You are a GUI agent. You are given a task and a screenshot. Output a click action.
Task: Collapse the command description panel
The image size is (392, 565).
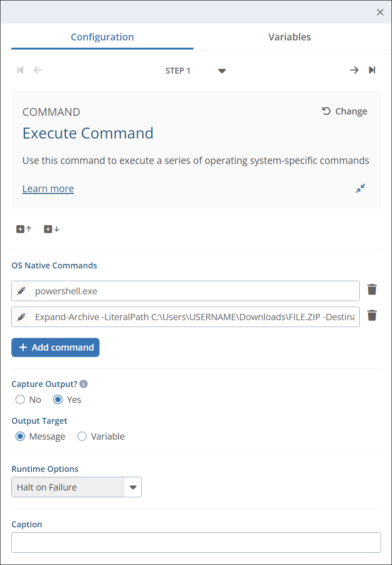[361, 188]
